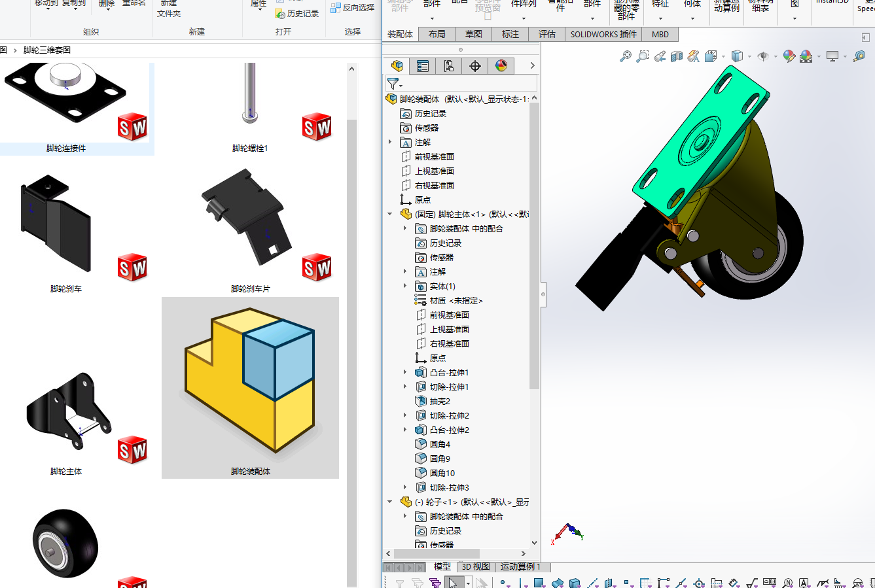Open the Display Style dropdown arrow
Screen dimensions: 875x588
tap(749, 57)
